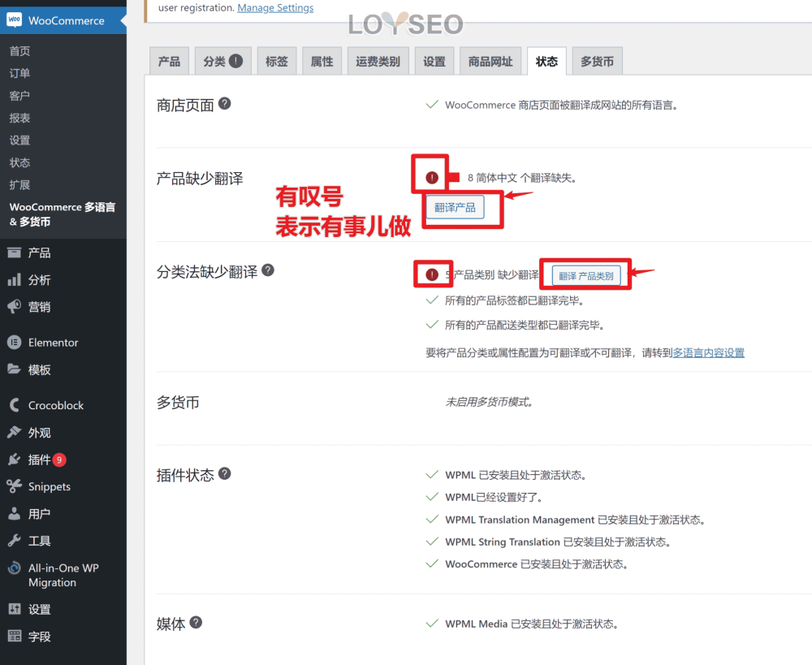812x665 pixels.
Task: Click the alert badge on 分类 tab
Action: 235,61
